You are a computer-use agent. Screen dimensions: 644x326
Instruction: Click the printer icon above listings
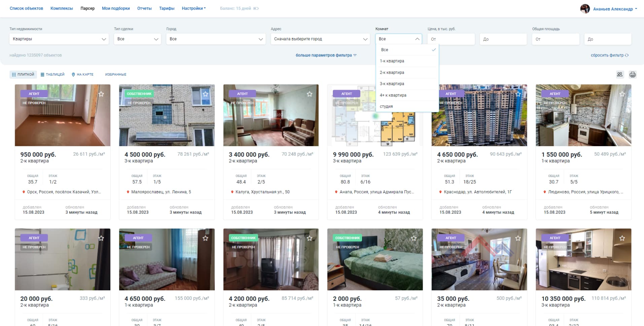(x=633, y=75)
